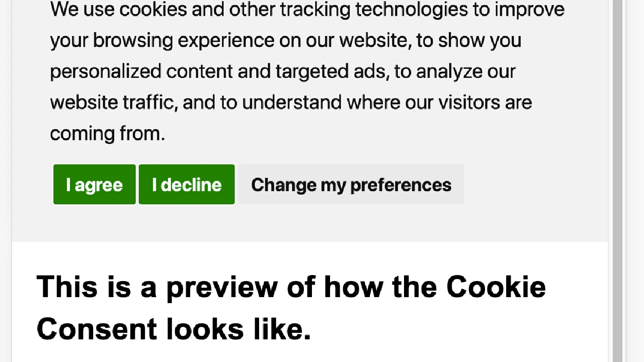This screenshot has width=644, height=362.
Task: Open Change my preferences
Action: point(351,185)
